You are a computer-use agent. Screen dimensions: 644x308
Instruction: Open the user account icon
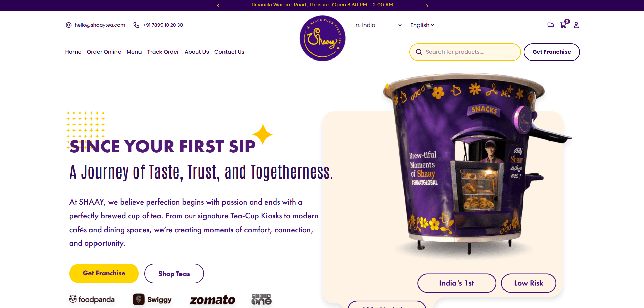[x=576, y=25]
